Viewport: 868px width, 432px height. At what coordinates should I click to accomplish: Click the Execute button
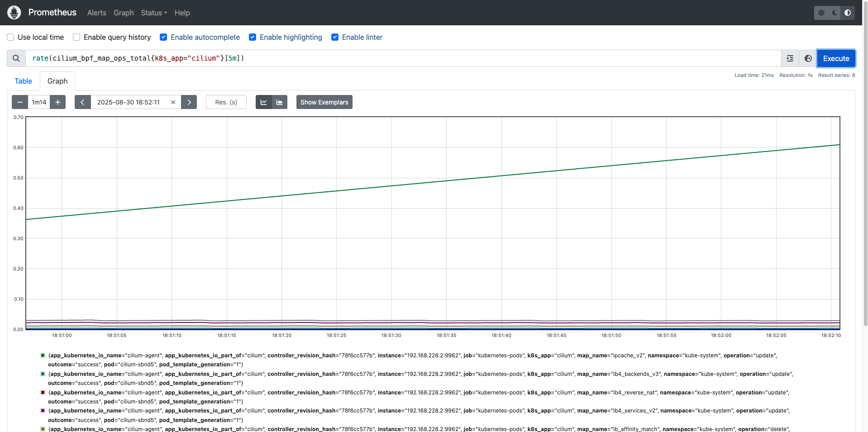(836, 58)
